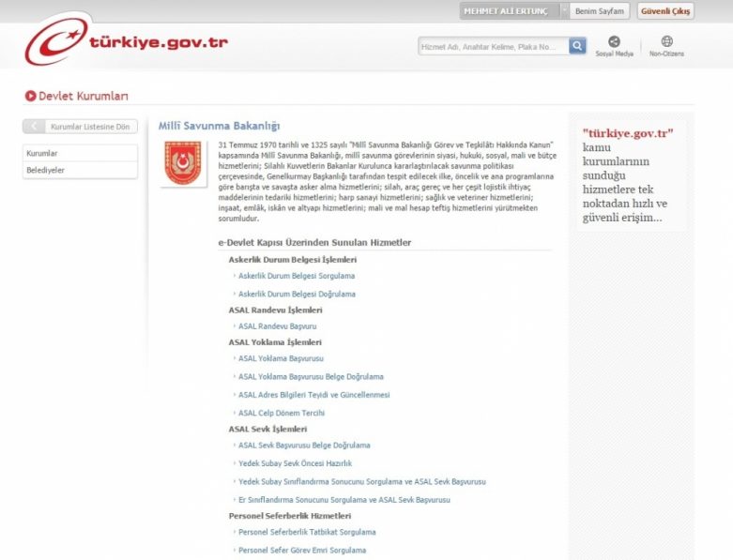Open ASAL Adres Bilgileri Teyidi ve Güncellenmesi
Viewport: 733px width, 560px height.
pos(313,395)
